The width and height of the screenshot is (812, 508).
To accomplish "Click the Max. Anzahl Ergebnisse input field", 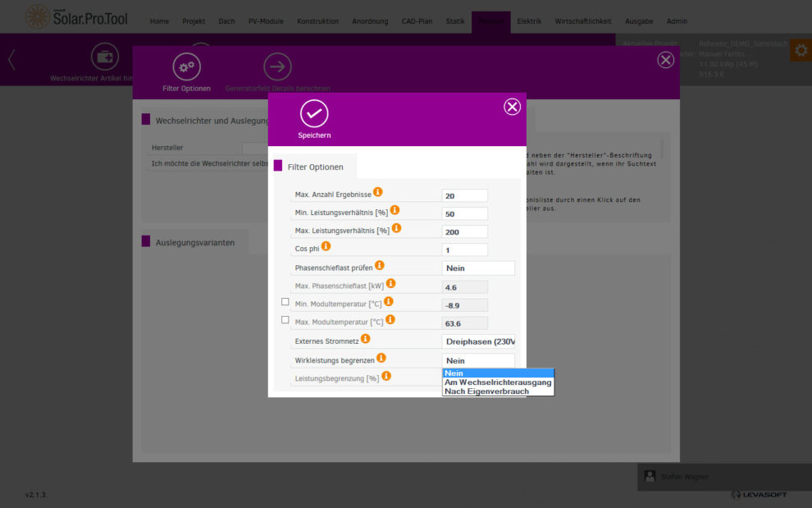I will pyautogui.click(x=464, y=195).
